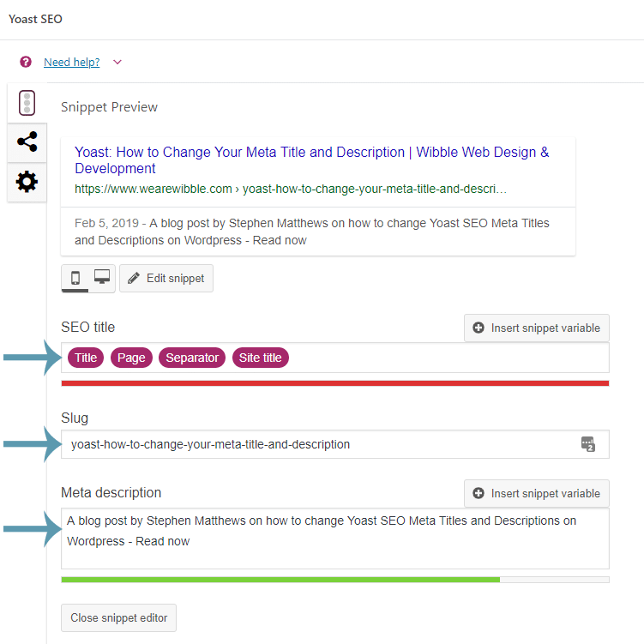644x644 pixels.
Task: Click the green meta description length bar
Action: pos(280,580)
